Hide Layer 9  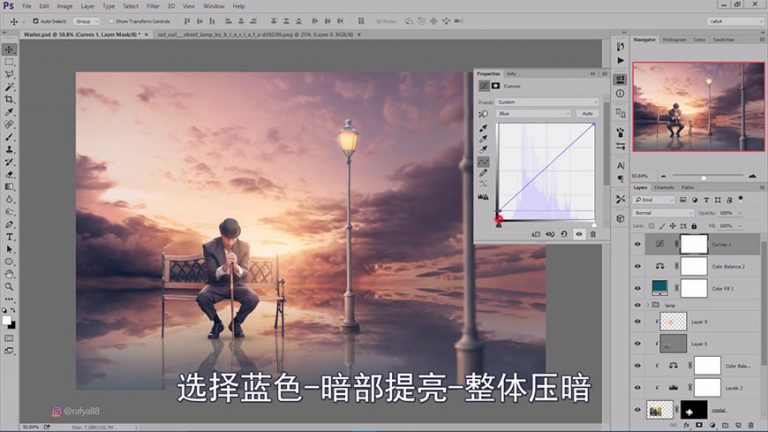pos(638,321)
